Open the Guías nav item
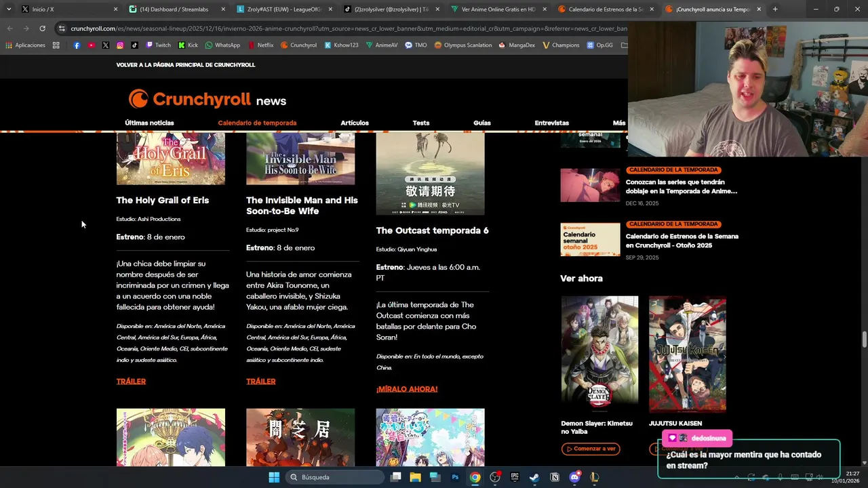Screen dimensions: 868x488 pyautogui.click(x=482, y=123)
